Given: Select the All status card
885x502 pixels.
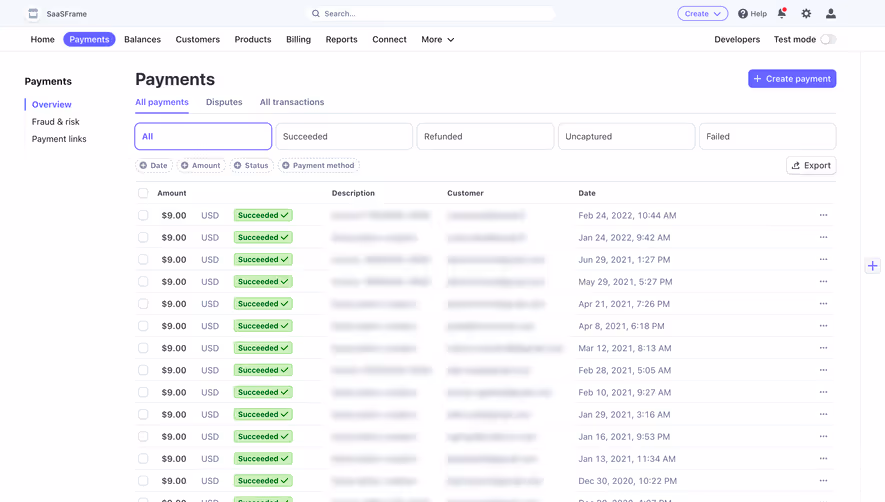Looking at the screenshot, I should 203,137.
